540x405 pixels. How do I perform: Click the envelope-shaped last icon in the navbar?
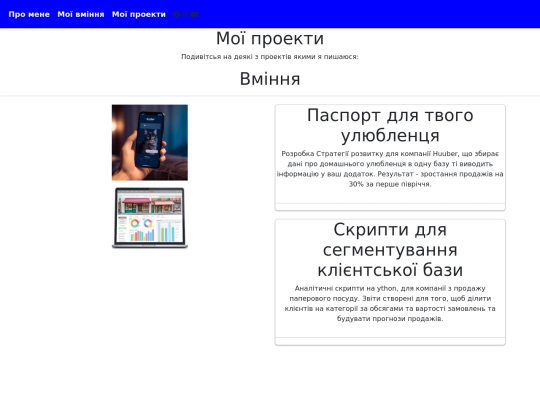194,14
